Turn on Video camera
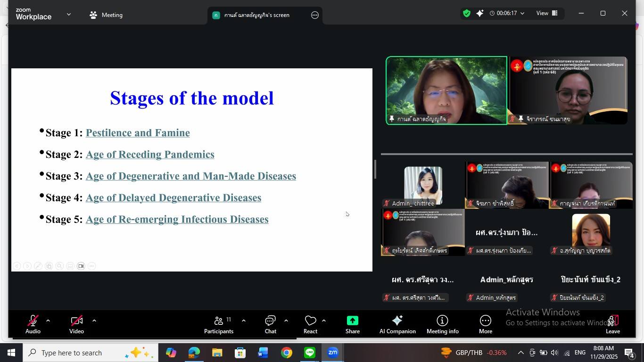 click(x=76, y=324)
